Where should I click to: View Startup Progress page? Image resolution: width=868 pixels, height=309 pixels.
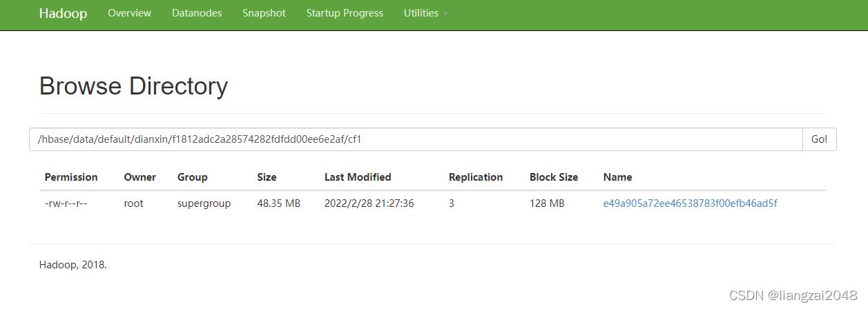(x=345, y=13)
